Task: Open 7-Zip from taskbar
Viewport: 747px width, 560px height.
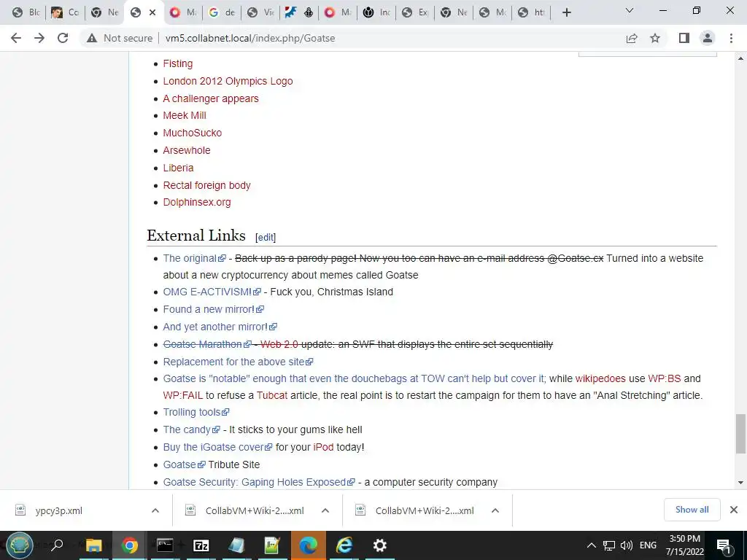Action: click(x=201, y=545)
